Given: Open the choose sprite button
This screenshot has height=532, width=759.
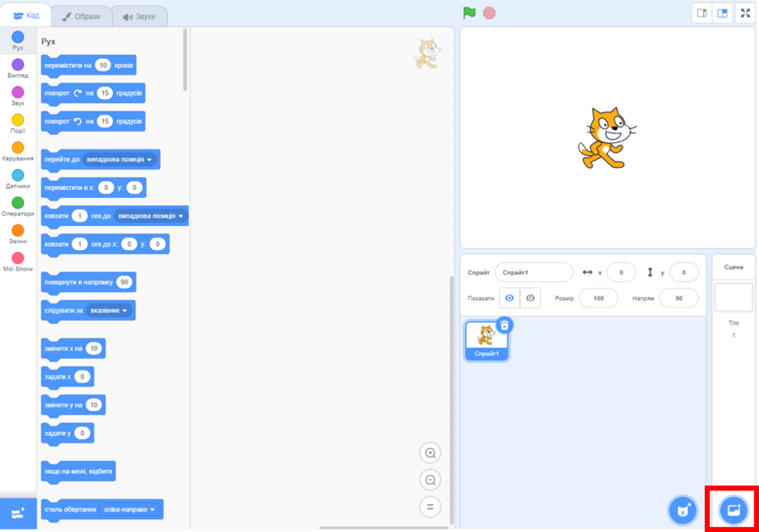Looking at the screenshot, I should 682,510.
